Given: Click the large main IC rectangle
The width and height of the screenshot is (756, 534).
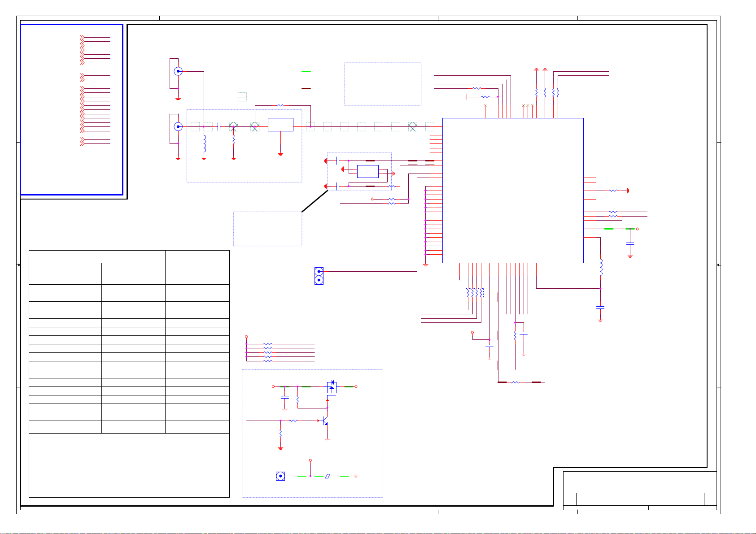Looking at the screenshot, I should [513, 191].
